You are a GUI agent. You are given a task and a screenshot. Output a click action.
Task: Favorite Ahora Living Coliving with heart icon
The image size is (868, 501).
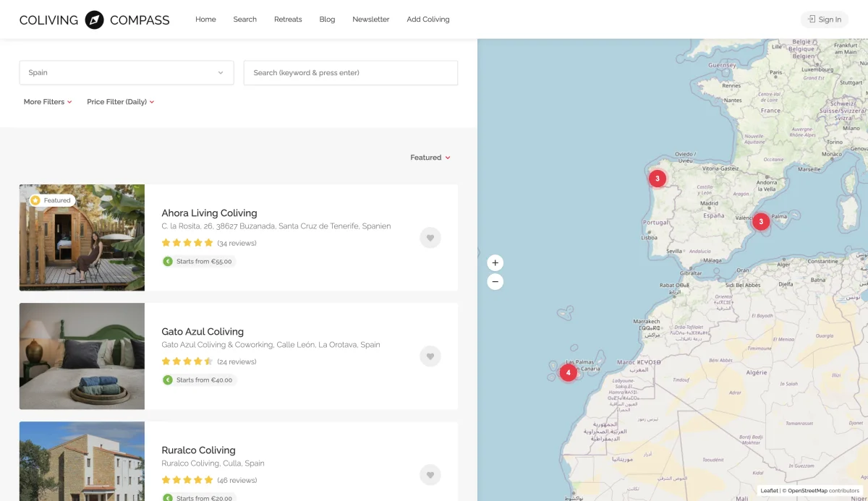(x=430, y=238)
